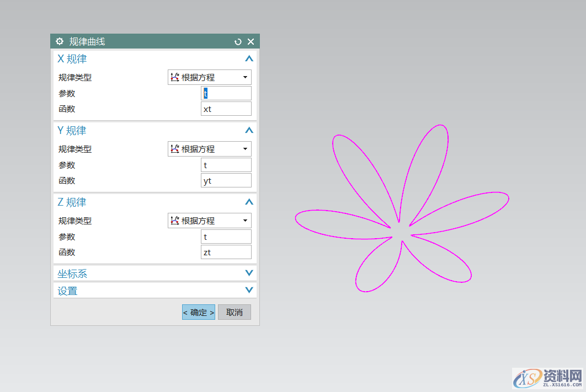The height and width of the screenshot is (392, 586).
Task: Click the 函数 field containing yt
Action: point(226,180)
